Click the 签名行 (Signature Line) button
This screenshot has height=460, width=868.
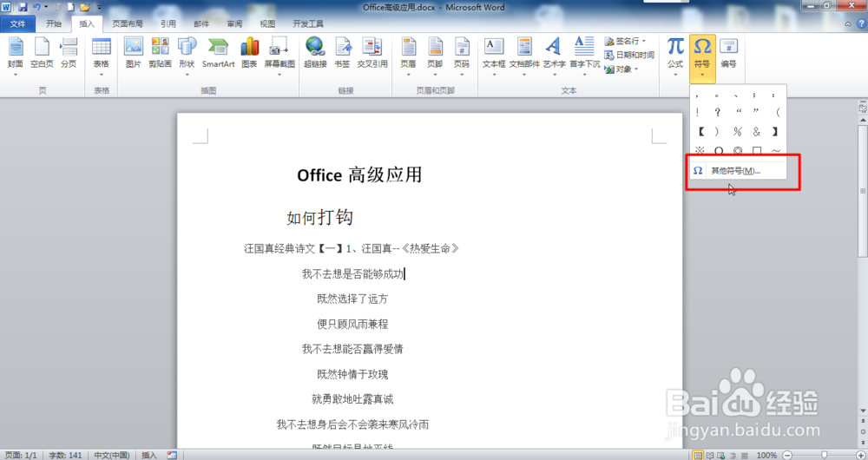tap(625, 41)
